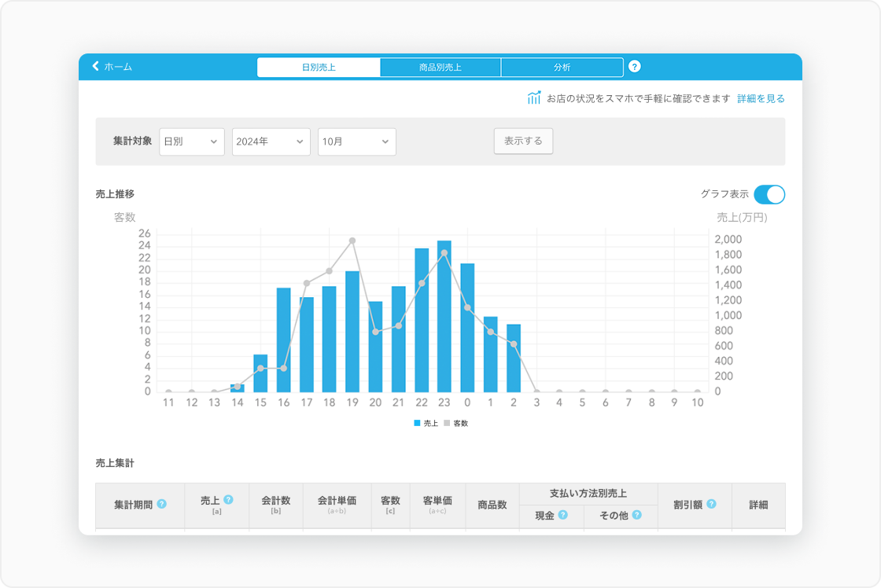Screen dimensions: 881x588
Task: Switch to the 分析 tab
Action: click(562, 68)
